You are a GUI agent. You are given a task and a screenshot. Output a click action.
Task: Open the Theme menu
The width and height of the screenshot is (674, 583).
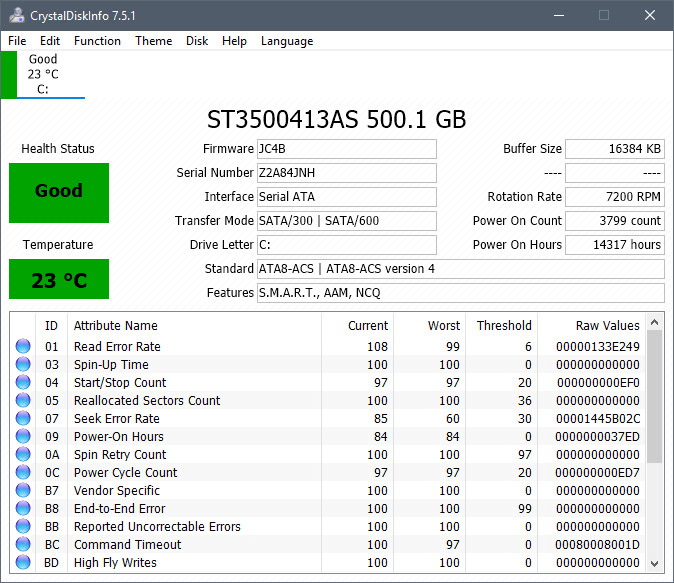pyautogui.click(x=153, y=41)
